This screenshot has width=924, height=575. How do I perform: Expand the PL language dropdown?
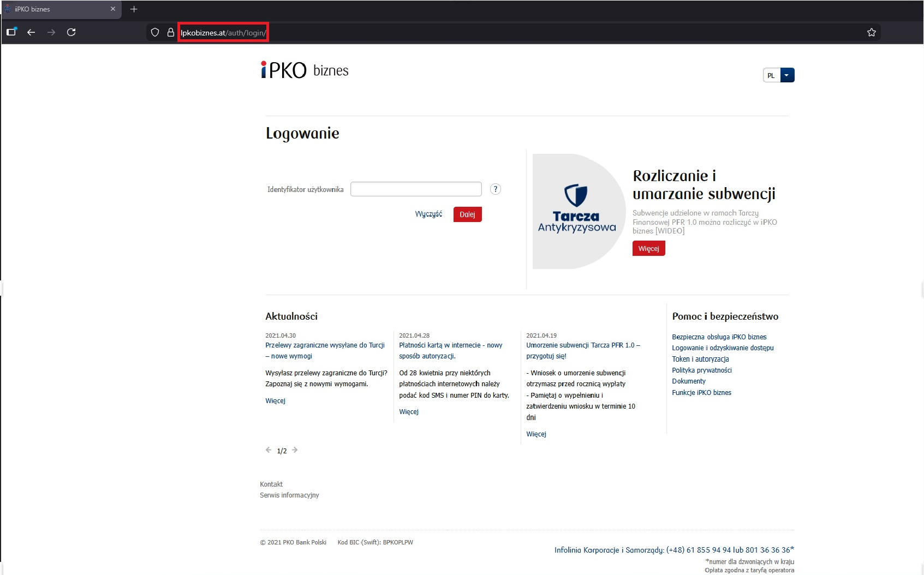pyautogui.click(x=786, y=75)
